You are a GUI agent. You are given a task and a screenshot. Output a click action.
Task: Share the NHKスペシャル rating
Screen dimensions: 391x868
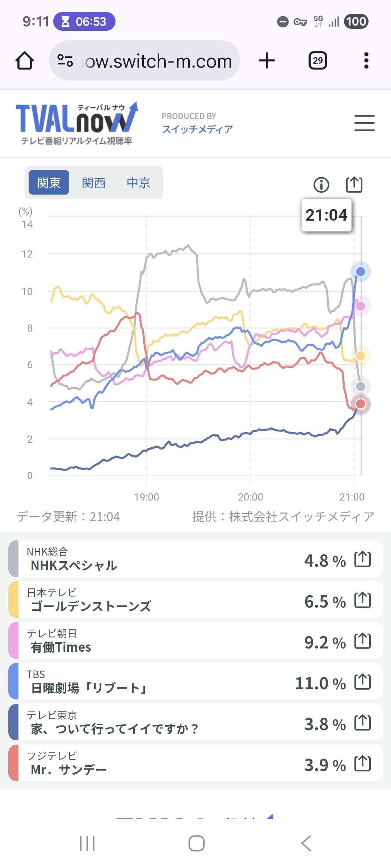(362, 559)
